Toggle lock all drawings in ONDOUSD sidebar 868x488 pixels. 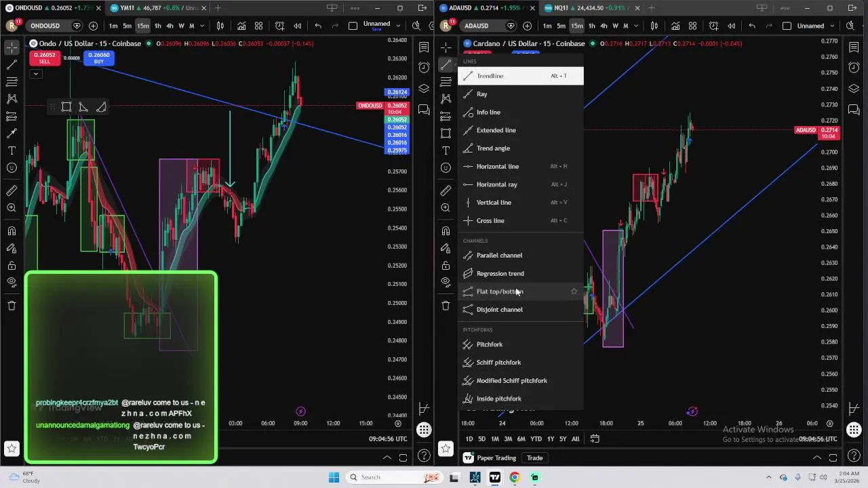coord(12,265)
